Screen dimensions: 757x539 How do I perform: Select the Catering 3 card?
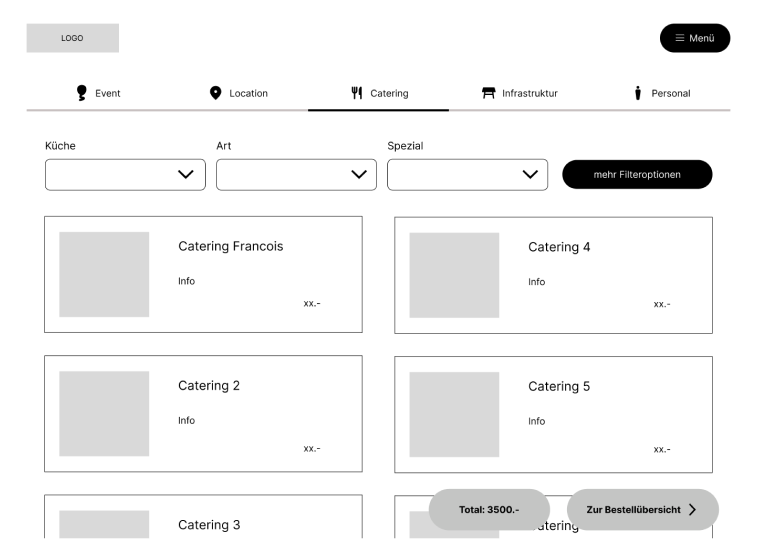(x=203, y=518)
